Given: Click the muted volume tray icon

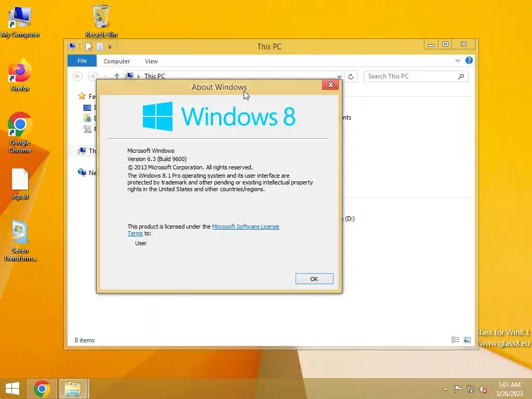Looking at the screenshot, I should [x=483, y=389].
